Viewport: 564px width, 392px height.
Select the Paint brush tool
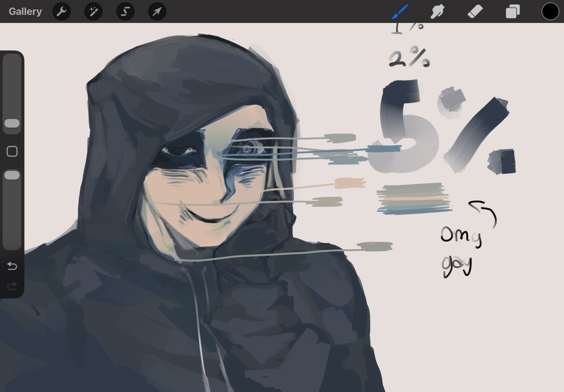pyautogui.click(x=399, y=11)
